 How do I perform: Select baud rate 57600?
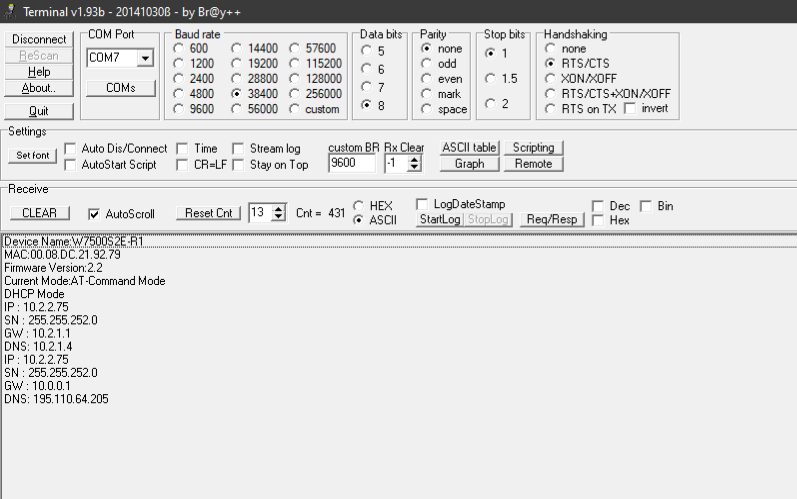[294, 48]
